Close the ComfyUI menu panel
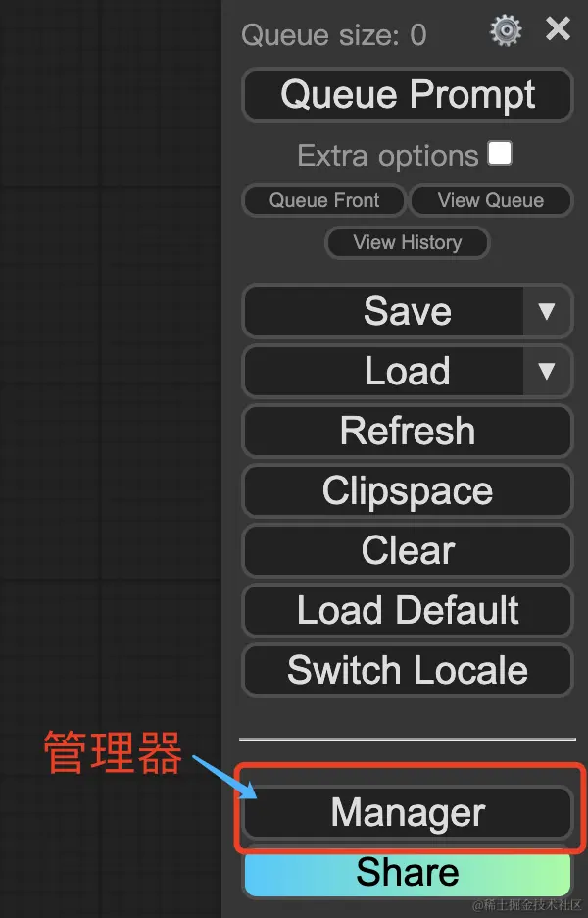 pyautogui.click(x=558, y=28)
